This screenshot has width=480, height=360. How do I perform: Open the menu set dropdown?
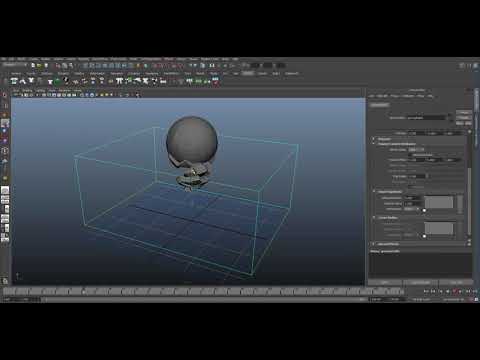[x=14, y=65]
